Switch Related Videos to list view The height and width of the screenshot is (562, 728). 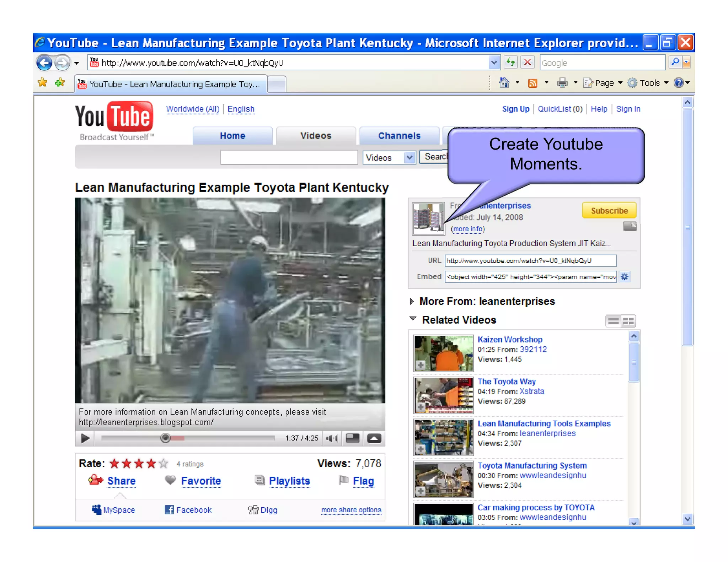pos(613,321)
